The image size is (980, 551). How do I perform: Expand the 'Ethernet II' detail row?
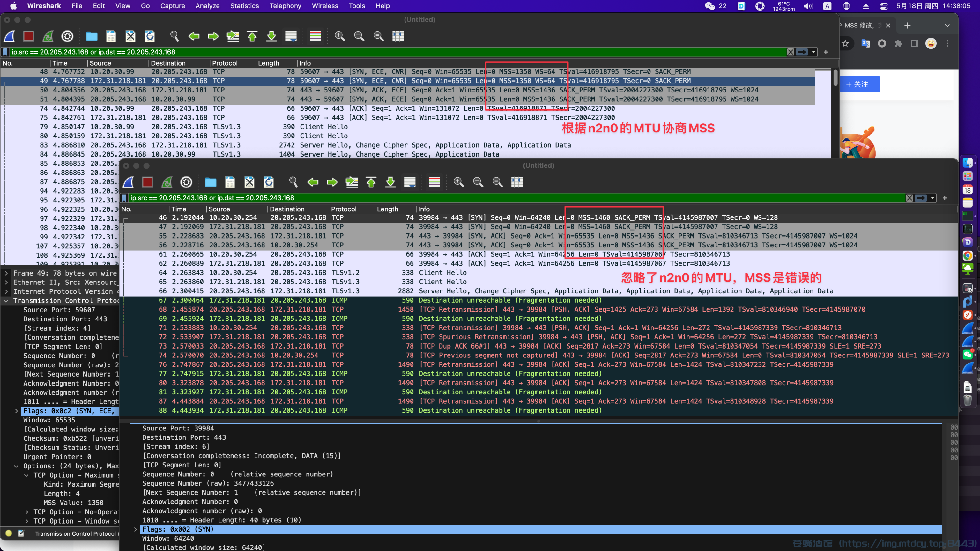(x=6, y=282)
